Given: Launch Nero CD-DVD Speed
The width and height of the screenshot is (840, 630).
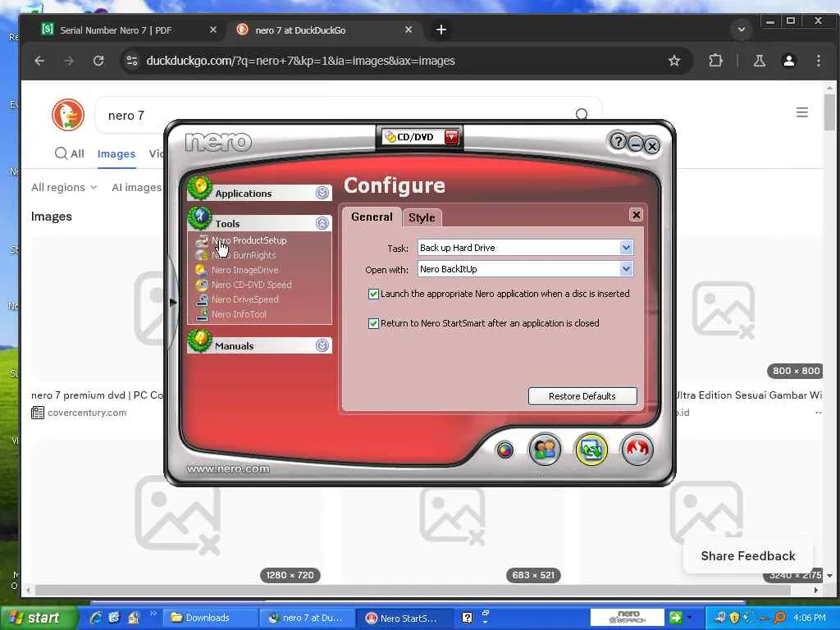Looking at the screenshot, I should tap(251, 285).
